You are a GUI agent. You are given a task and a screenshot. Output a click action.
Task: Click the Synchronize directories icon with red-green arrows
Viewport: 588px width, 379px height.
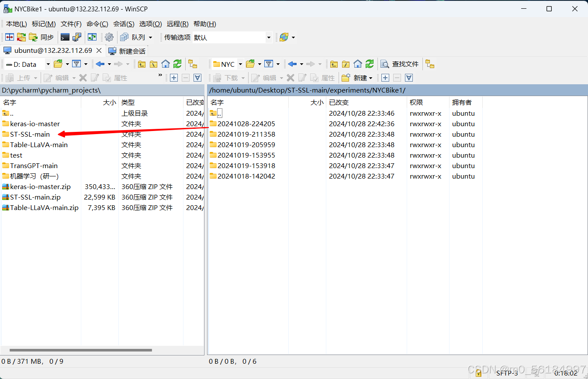click(21, 38)
